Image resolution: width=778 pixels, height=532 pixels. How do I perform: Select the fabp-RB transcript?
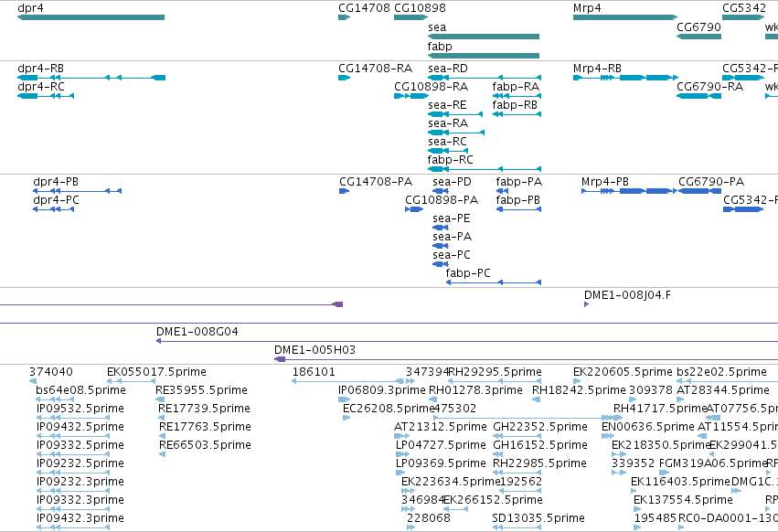(x=517, y=114)
